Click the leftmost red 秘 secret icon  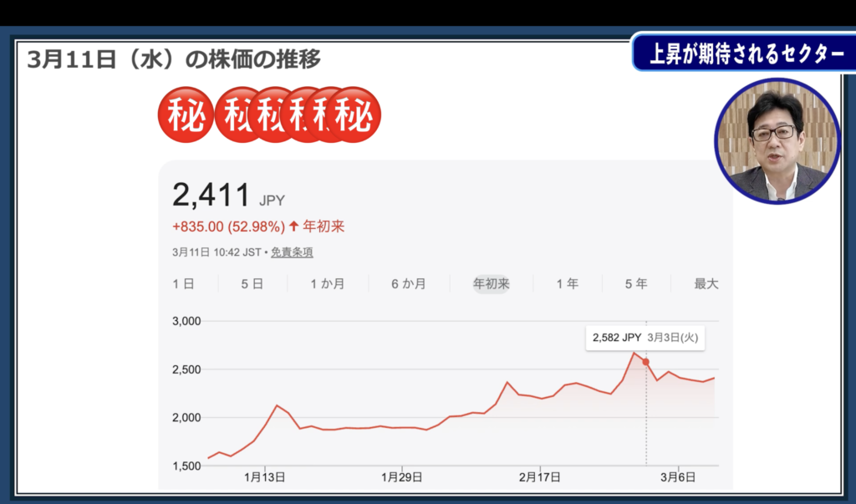pyautogui.click(x=185, y=115)
